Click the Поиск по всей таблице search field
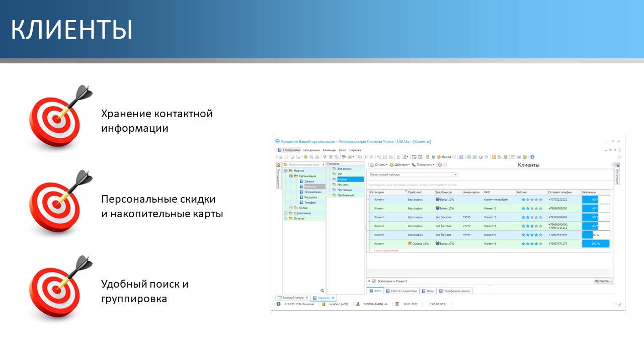 click(413, 174)
